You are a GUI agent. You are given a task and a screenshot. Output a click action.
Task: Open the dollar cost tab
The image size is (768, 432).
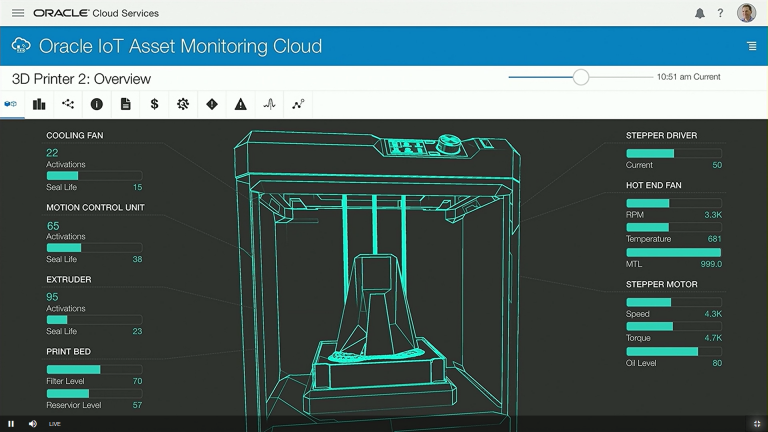point(154,104)
